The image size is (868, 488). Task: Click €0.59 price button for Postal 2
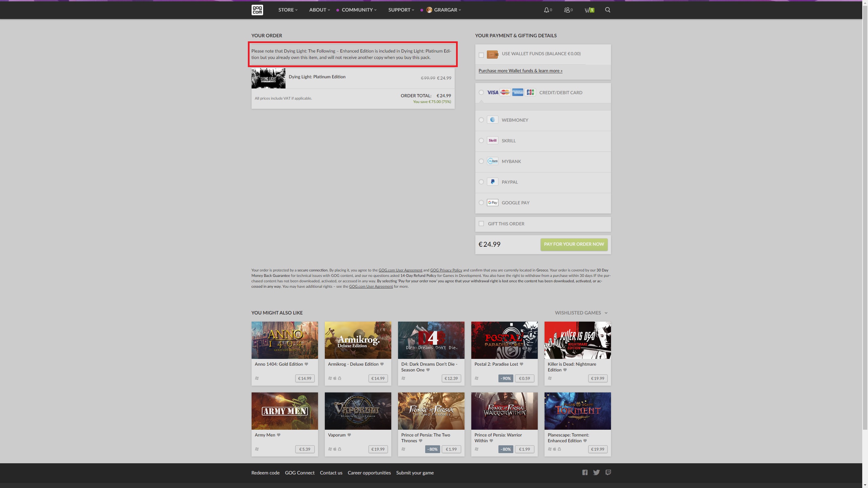524,378
